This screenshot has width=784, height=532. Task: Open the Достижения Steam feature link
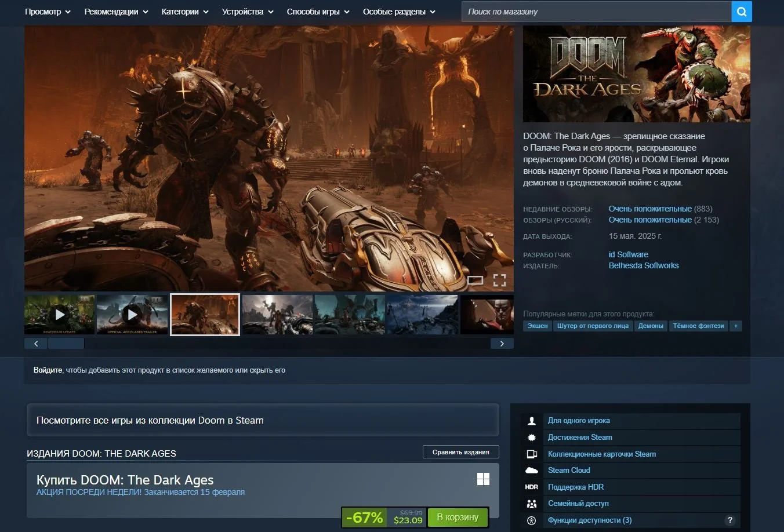[x=580, y=438]
